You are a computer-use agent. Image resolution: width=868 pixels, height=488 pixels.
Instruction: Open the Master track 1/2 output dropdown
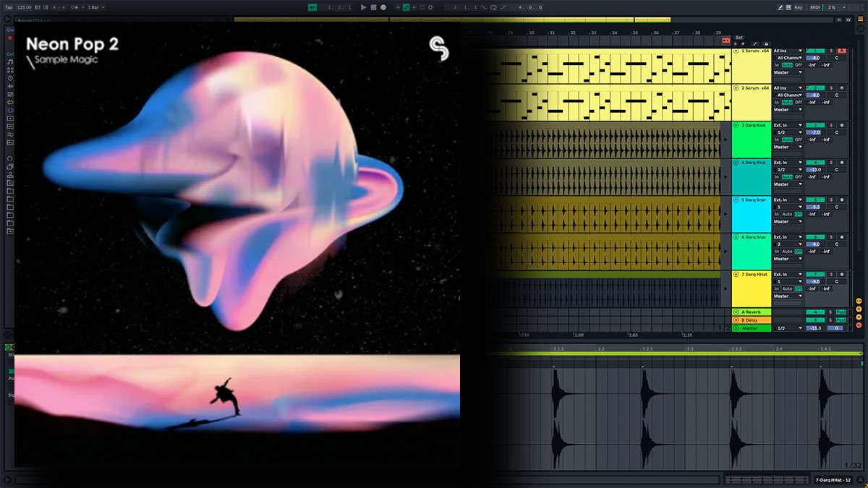tap(788, 328)
